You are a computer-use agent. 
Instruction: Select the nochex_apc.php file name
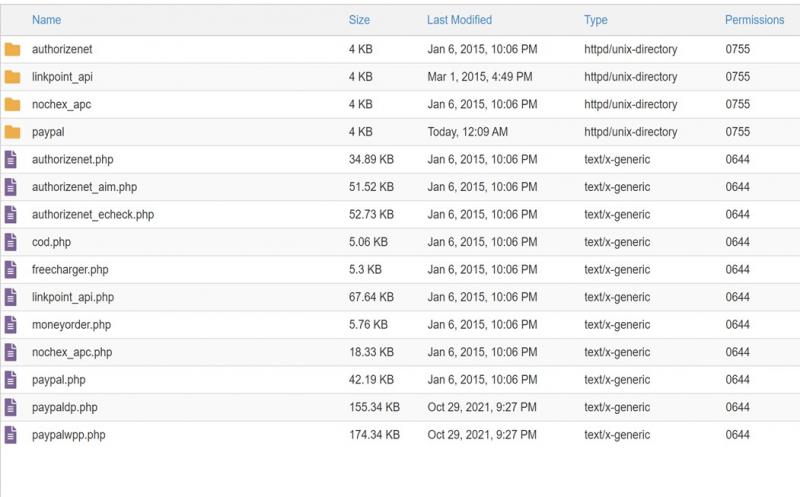click(x=72, y=353)
